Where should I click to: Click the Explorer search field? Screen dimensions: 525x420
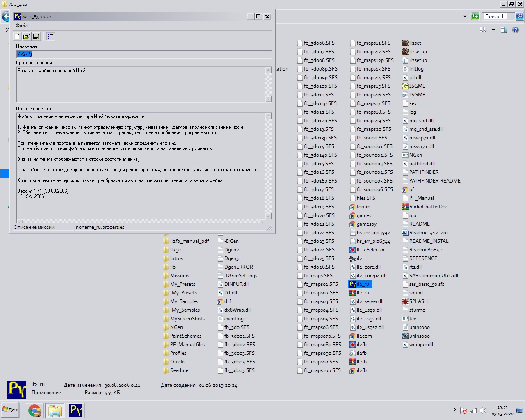[x=498, y=16]
